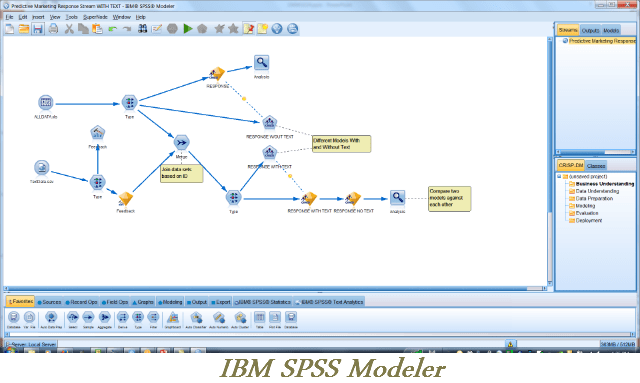This screenshot has height=383, width=640.
Task: Open the Record Ops palette tab
Action: click(81, 302)
